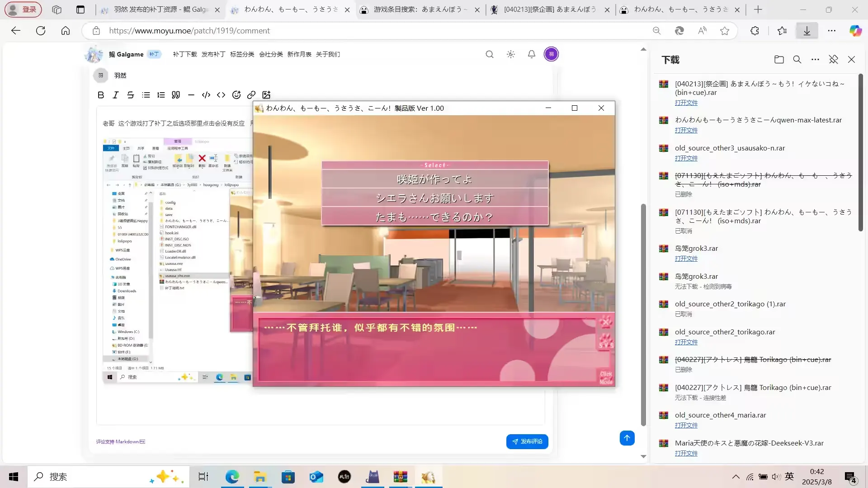
Task: Open file link under old_source_other2_torikago.rar
Action: coord(686,342)
